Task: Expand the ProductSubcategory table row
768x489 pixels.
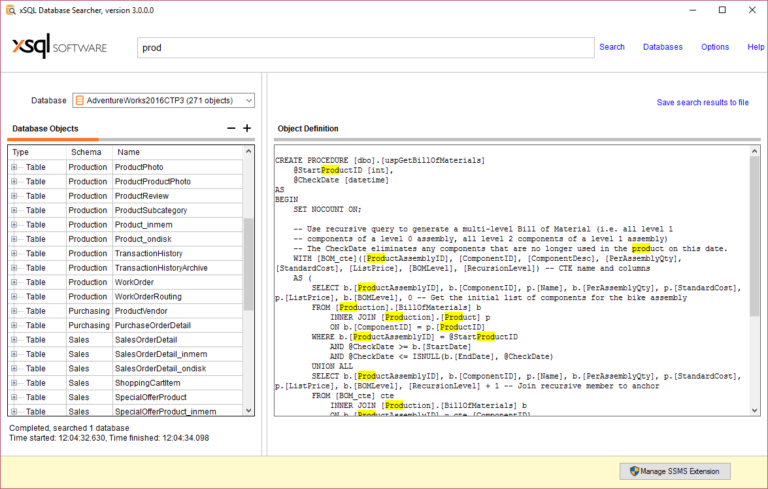Action: pyautogui.click(x=14, y=210)
